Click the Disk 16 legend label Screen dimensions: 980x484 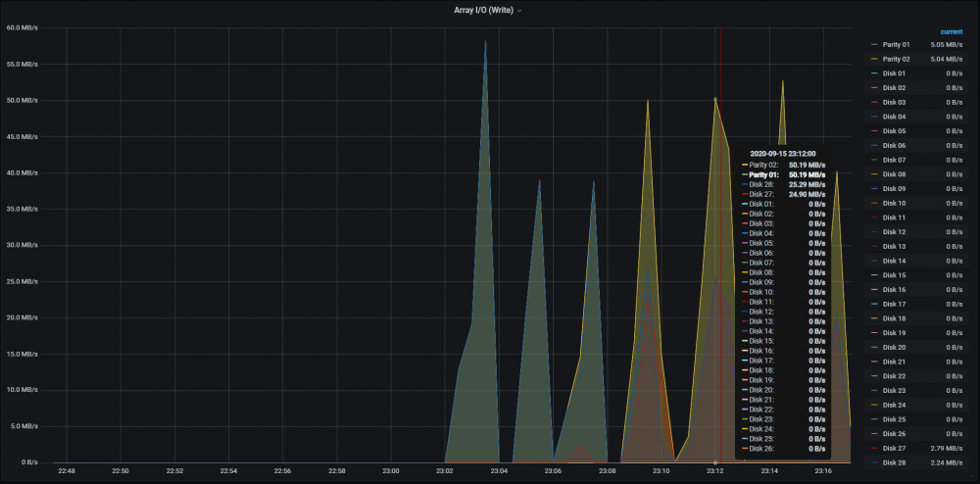(x=894, y=290)
